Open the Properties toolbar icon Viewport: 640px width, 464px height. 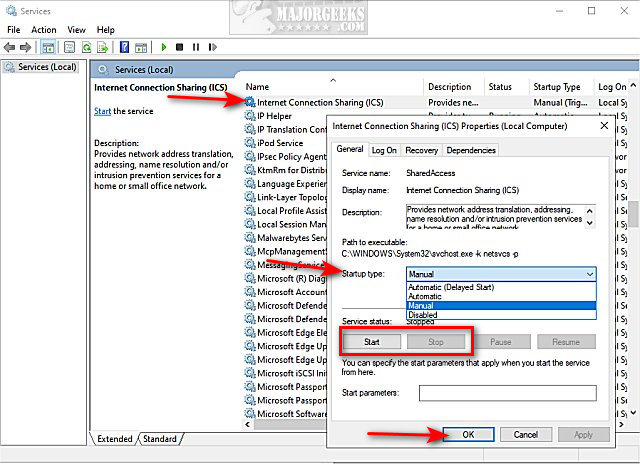[x=69, y=47]
